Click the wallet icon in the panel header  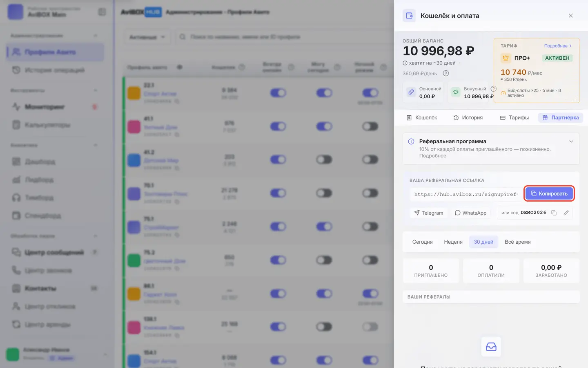pos(409,16)
